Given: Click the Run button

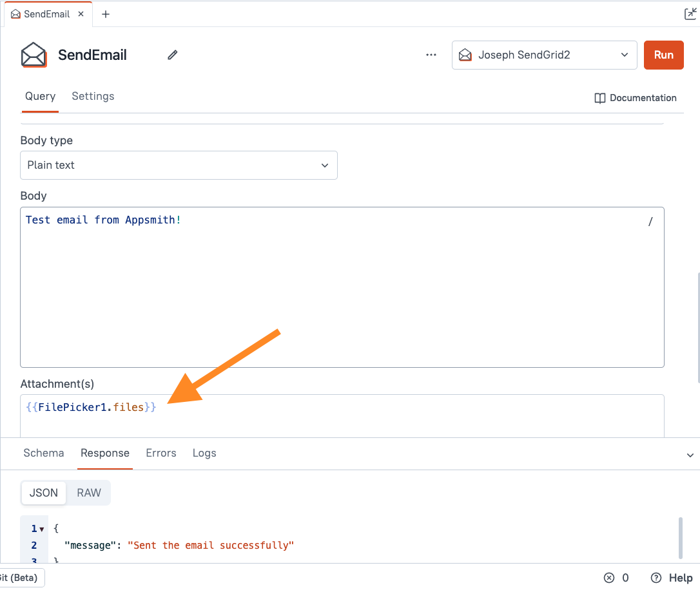Looking at the screenshot, I should (663, 55).
